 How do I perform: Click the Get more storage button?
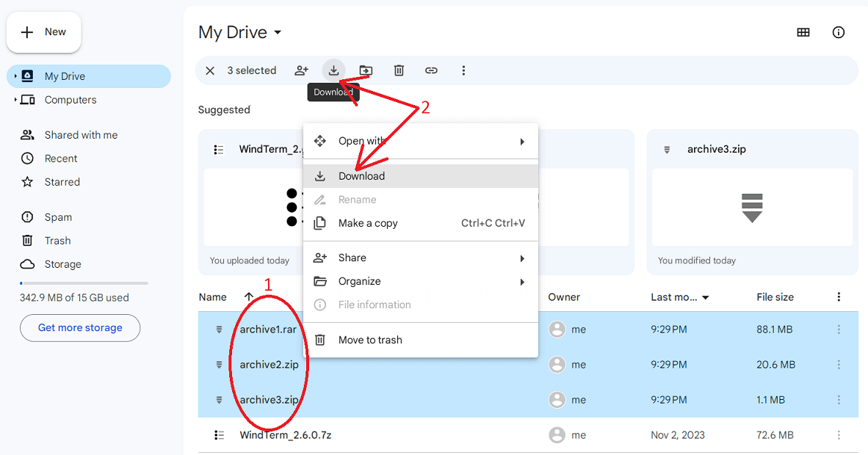pyautogui.click(x=79, y=328)
